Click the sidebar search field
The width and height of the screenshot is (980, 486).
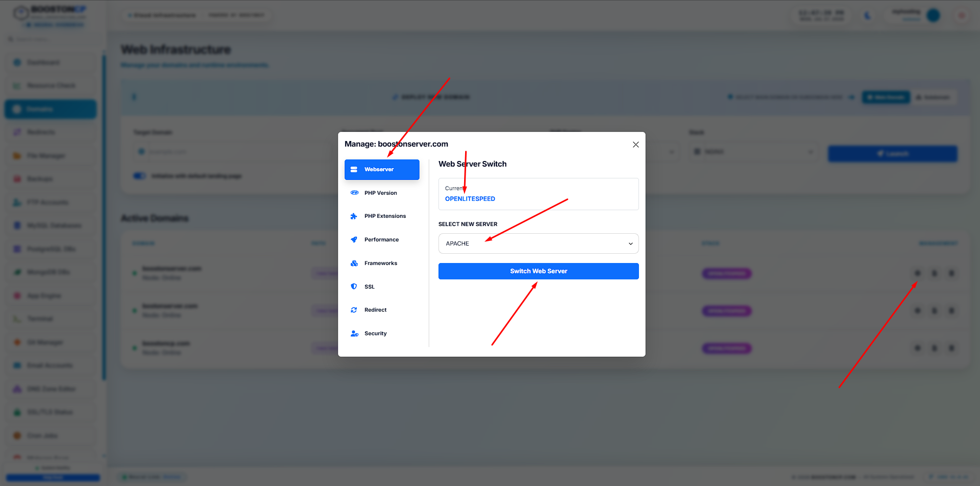[51, 39]
